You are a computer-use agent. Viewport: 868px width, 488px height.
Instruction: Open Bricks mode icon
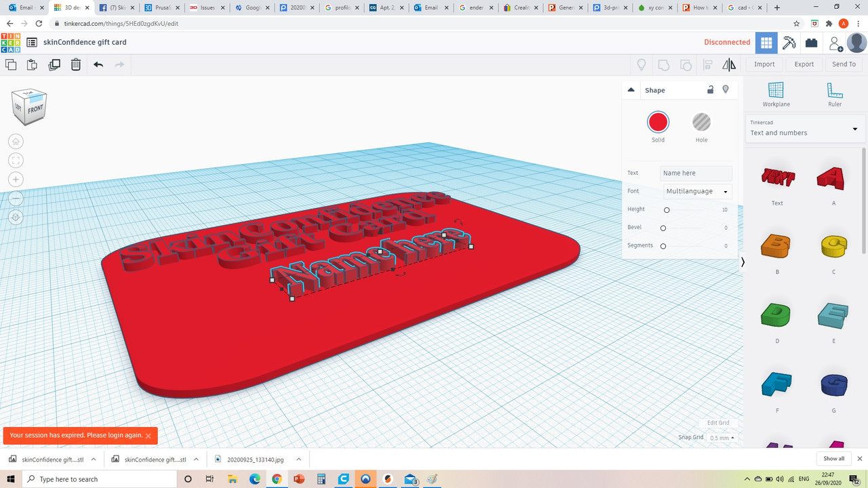point(811,42)
